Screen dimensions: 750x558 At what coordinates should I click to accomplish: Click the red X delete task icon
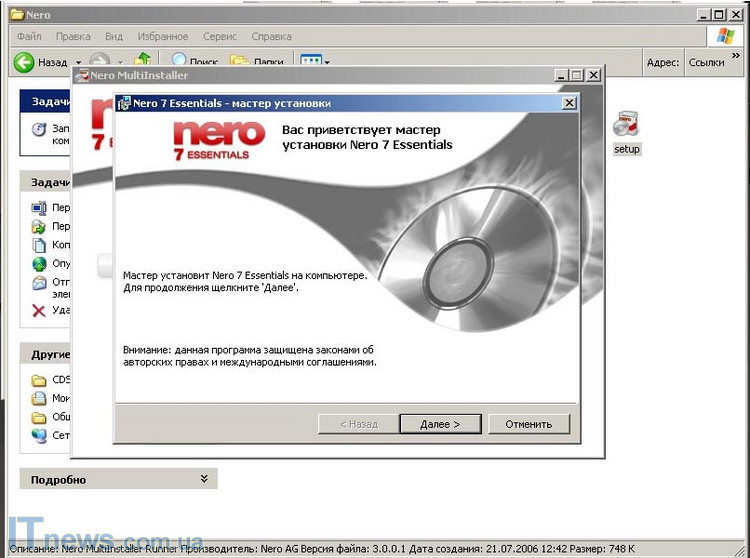(39, 310)
